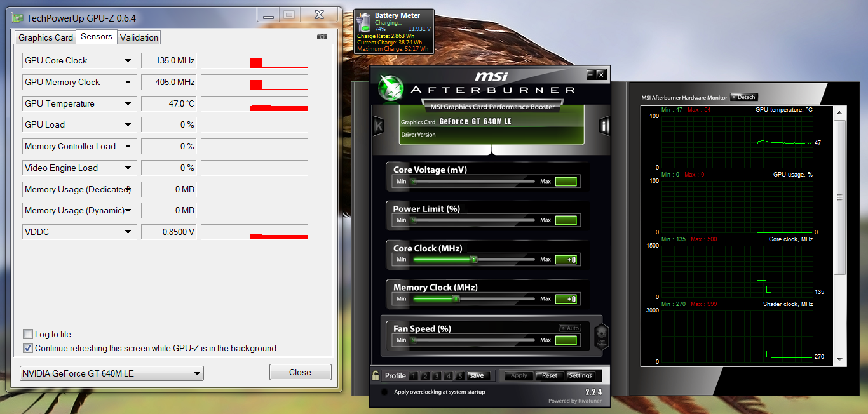Click the GPU Memory Clock 405.0 MHz value
The height and width of the screenshot is (414, 868).
[x=168, y=83]
